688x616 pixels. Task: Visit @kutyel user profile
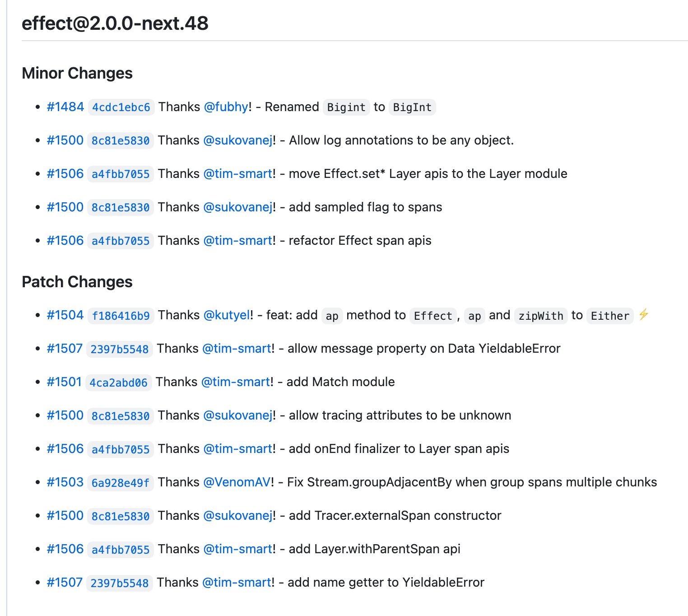[x=227, y=315]
